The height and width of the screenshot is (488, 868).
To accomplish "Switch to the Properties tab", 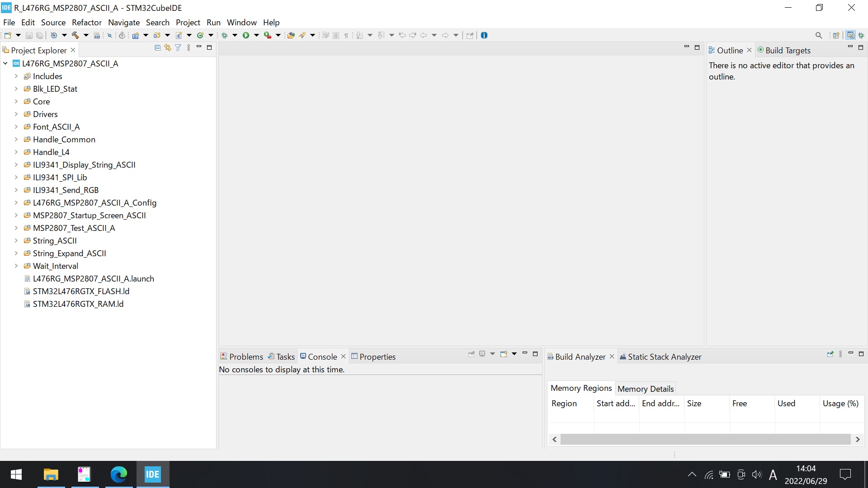I will (x=373, y=357).
